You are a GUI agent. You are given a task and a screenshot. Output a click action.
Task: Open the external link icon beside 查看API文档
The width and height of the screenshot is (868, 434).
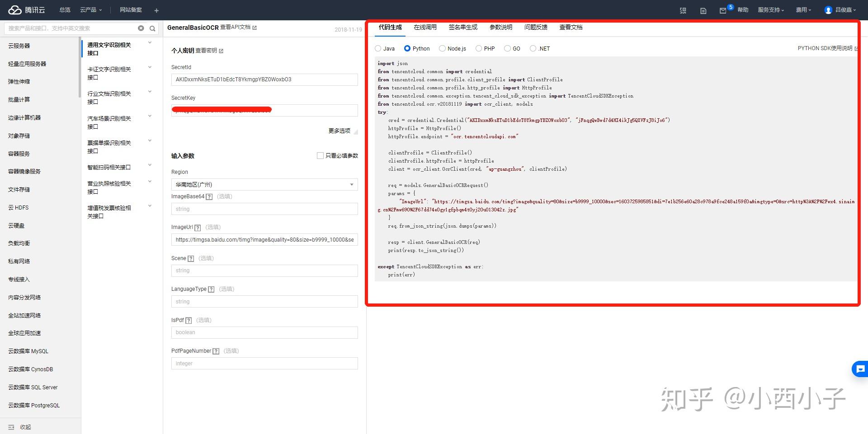pyautogui.click(x=255, y=28)
